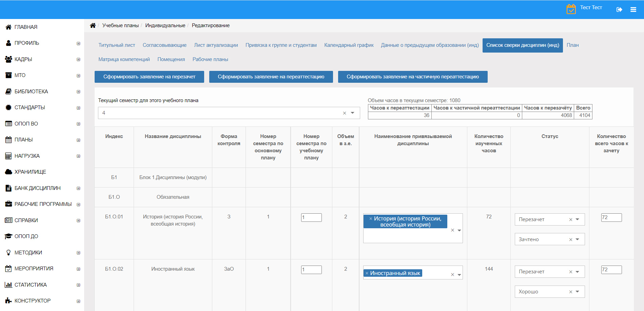Viewport: 644px width, 311px height.
Task: Open the hamburger menu in top bar
Action: pyautogui.click(x=633, y=9)
